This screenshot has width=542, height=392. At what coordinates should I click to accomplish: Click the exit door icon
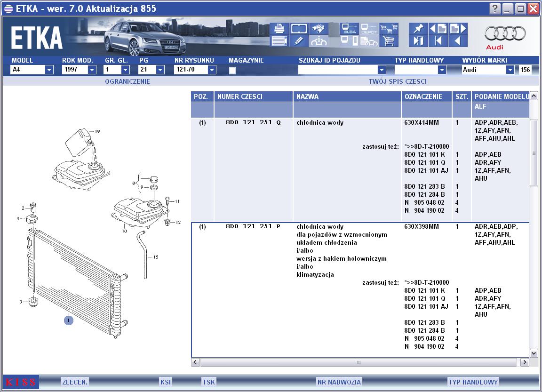pyautogui.click(x=418, y=41)
